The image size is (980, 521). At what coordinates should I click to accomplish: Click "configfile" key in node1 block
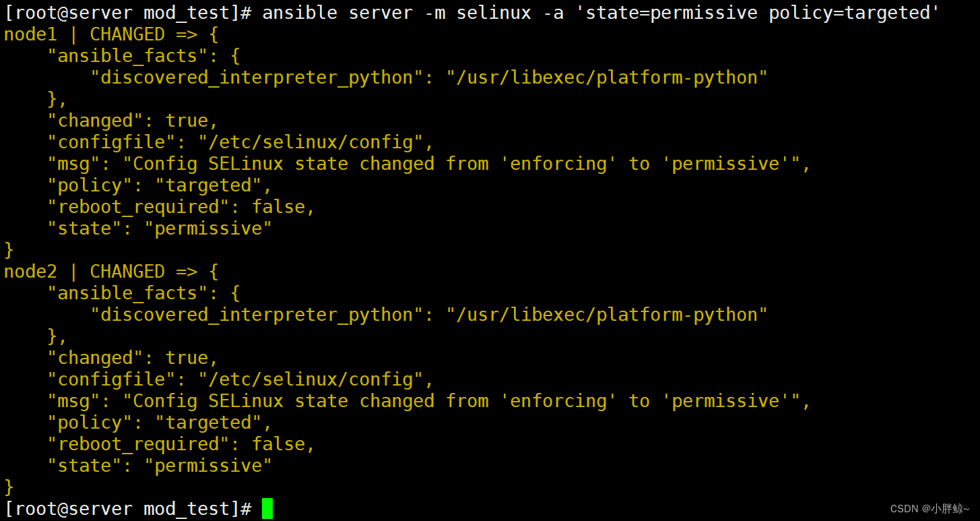[111, 142]
